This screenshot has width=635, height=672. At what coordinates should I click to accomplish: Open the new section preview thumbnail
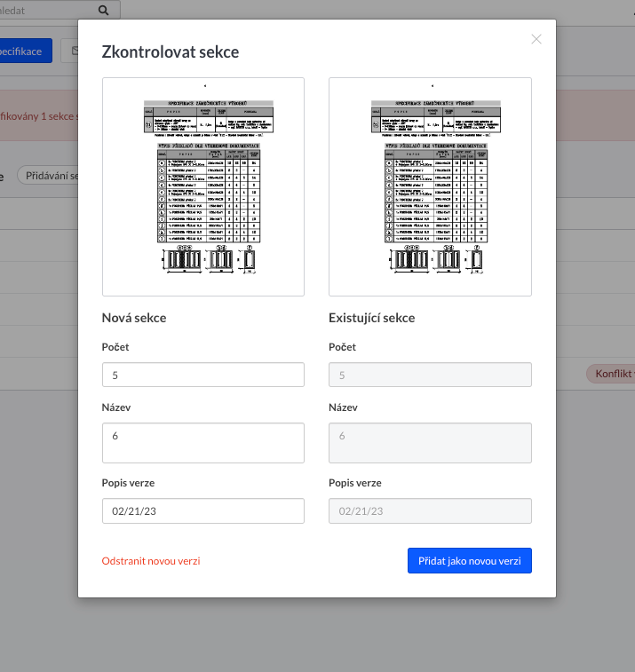pos(203,186)
